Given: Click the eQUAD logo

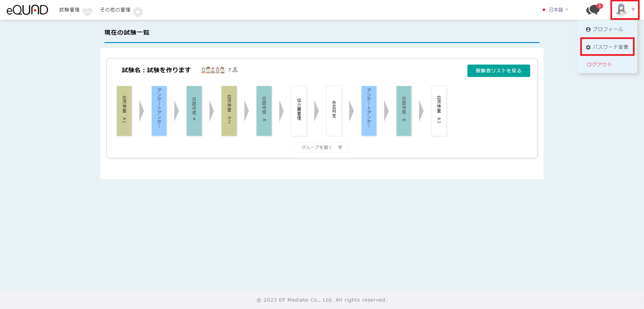Looking at the screenshot, I should 27,10.
